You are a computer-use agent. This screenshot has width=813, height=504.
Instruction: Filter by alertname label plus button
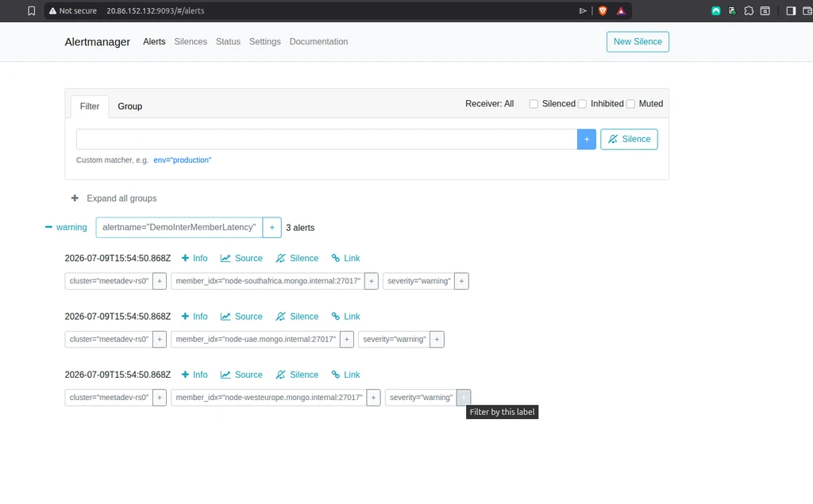(272, 228)
